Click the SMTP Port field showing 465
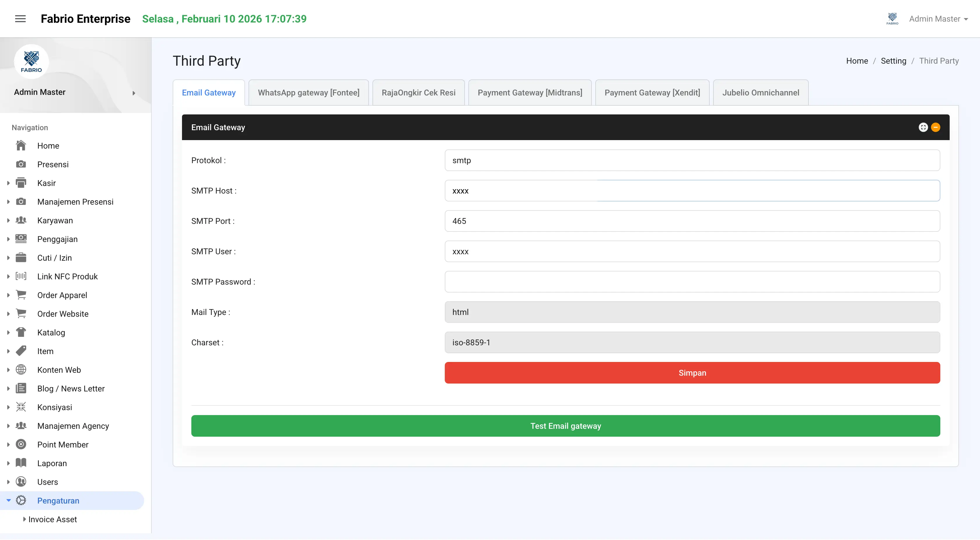The image size is (980, 540). 692,221
